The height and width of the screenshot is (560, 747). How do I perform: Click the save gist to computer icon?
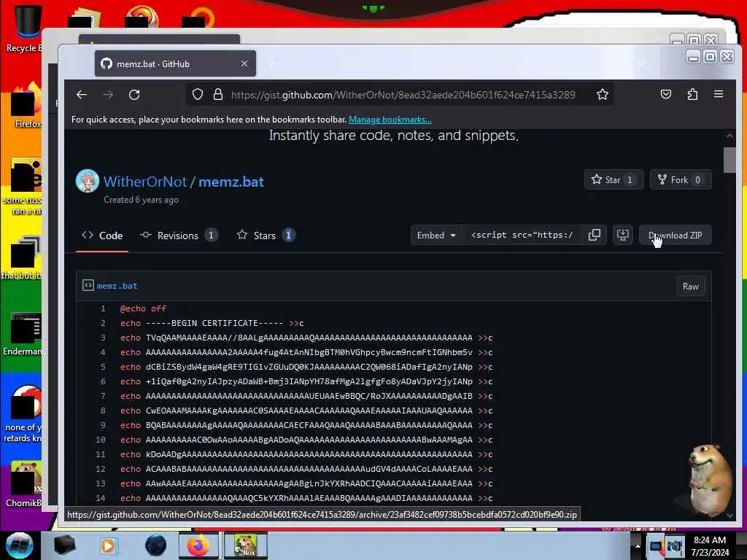pos(623,236)
